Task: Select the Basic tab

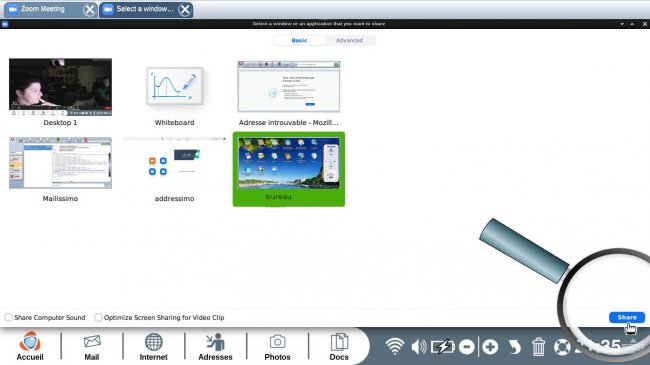Action: point(299,40)
